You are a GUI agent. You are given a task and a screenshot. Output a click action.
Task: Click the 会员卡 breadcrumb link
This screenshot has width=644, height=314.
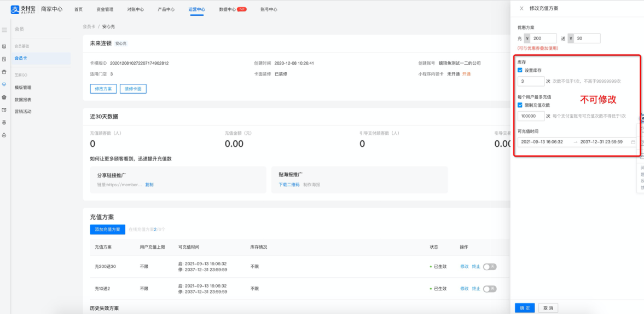tap(89, 26)
